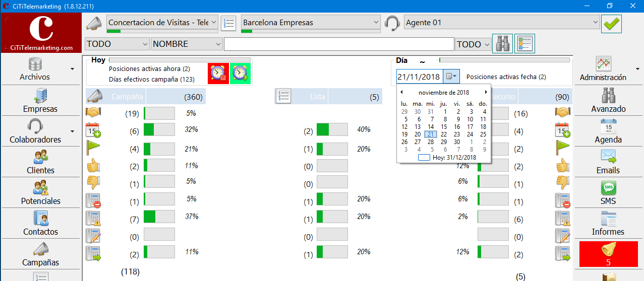Screen dimensions: 644x281
Task: Click the 32% progress bar in Campaña column
Action: coord(159,129)
